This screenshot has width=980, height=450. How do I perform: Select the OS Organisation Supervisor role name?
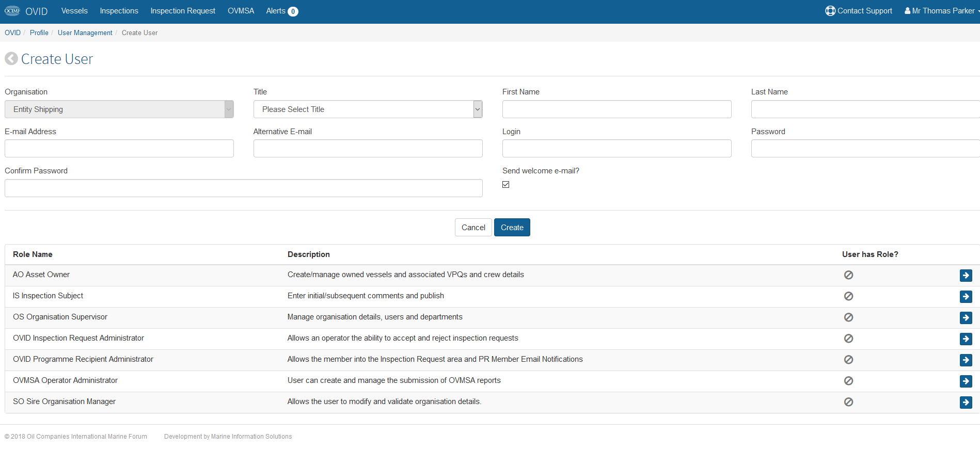pos(60,317)
